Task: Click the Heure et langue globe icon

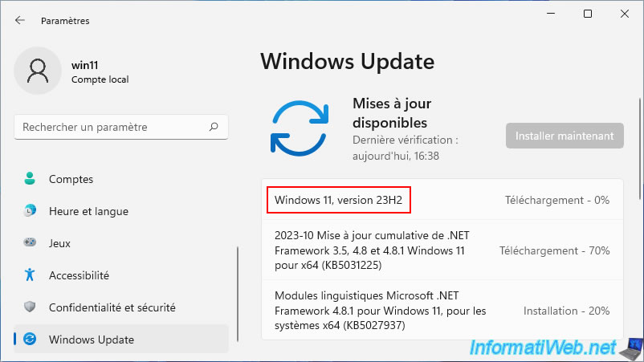Action: tap(30, 211)
